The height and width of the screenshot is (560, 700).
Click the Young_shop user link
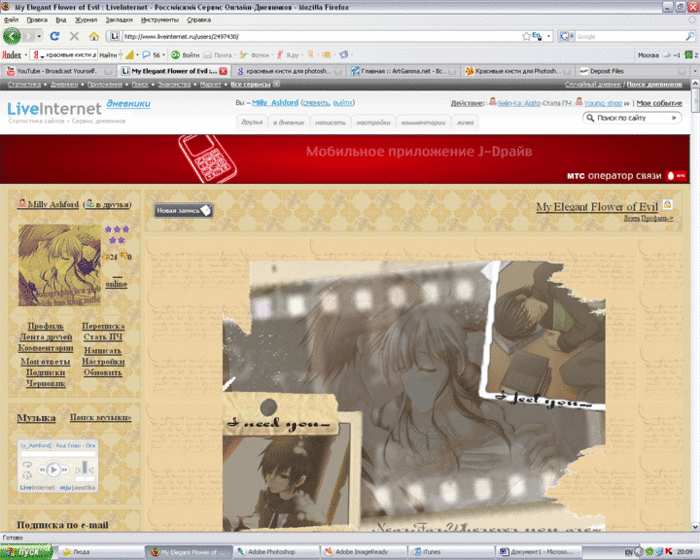pyautogui.click(x=603, y=103)
